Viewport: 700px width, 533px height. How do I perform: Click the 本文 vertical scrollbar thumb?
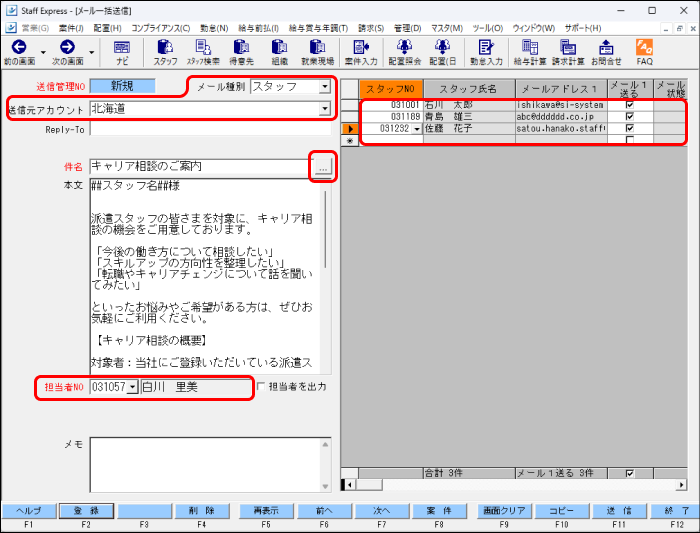[x=325, y=230]
